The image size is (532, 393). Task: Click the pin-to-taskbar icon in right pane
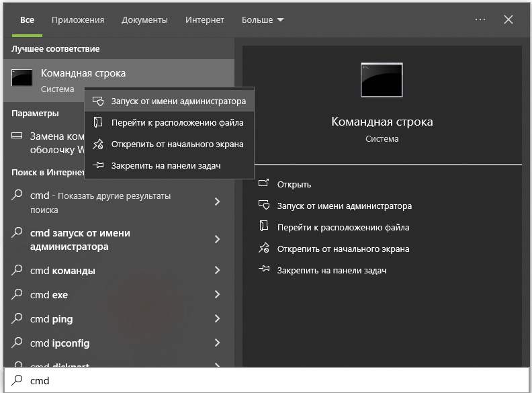click(264, 269)
